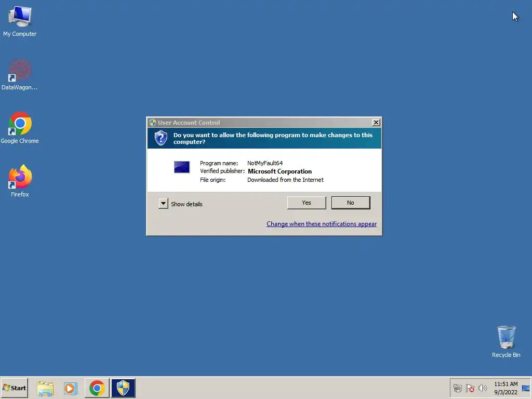This screenshot has height=399, width=532.
Task: Open Change when these notifications appear link
Action: (321, 224)
